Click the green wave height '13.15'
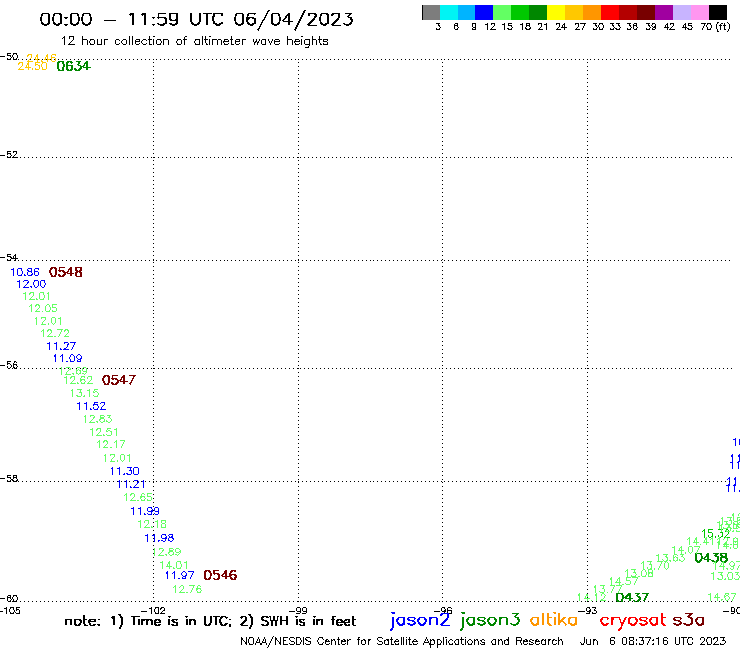The width and height of the screenshot is (740, 650). tap(84, 393)
